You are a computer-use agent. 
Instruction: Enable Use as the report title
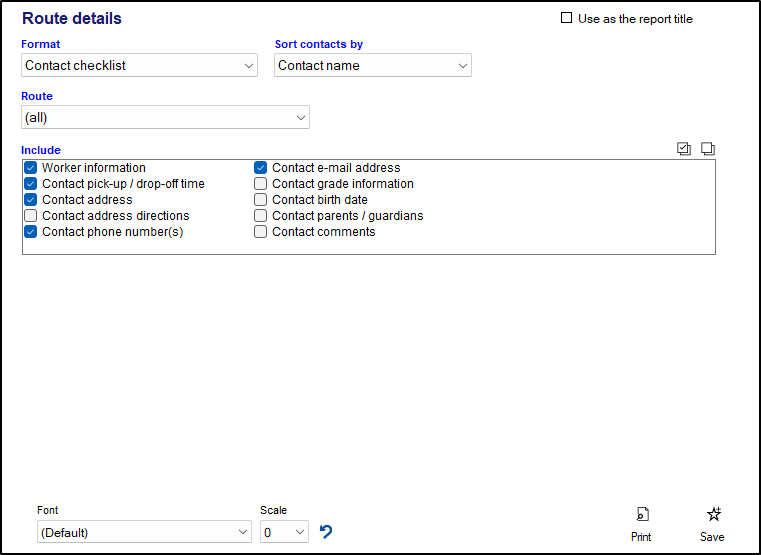point(567,18)
